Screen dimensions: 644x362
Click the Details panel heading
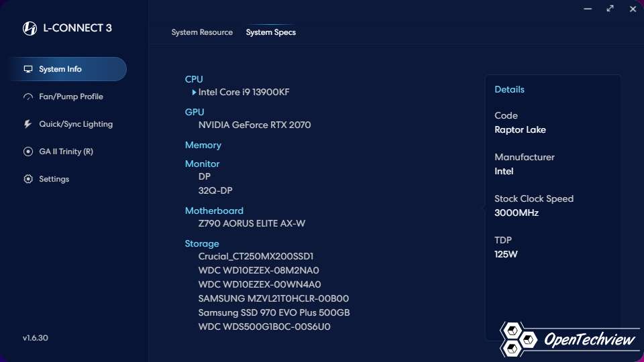click(509, 89)
